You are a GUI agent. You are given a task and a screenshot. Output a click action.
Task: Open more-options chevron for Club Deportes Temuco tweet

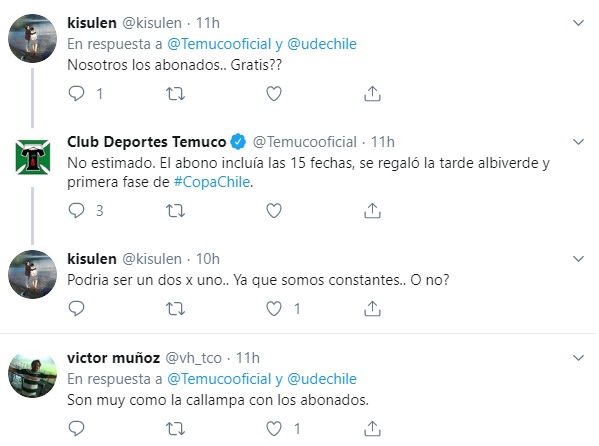click(x=579, y=142)
